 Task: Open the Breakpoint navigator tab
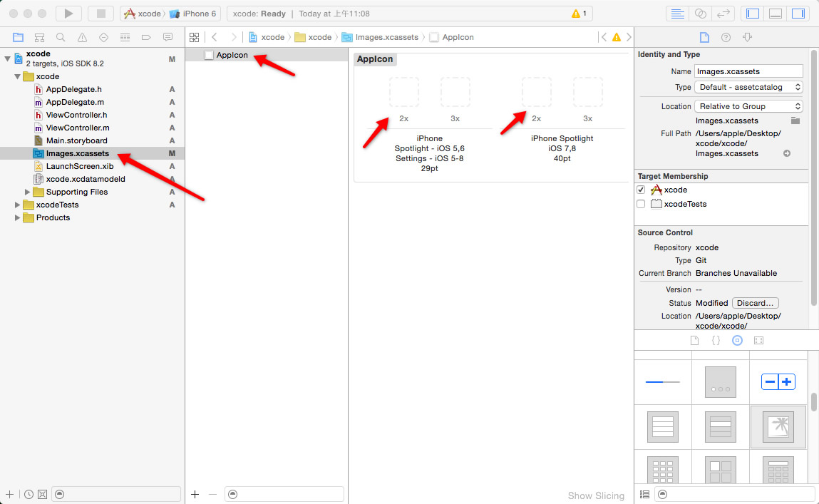coord(146,37)
